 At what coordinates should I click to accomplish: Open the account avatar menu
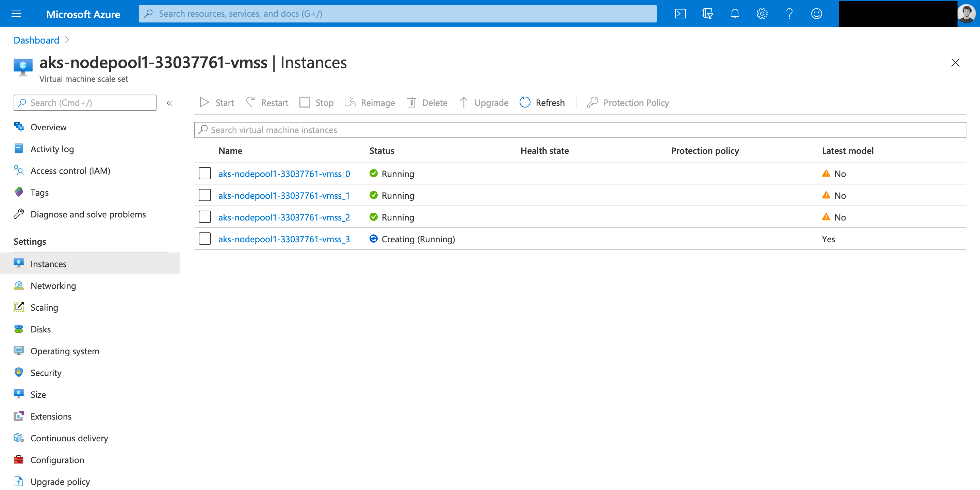pos(966,13)
